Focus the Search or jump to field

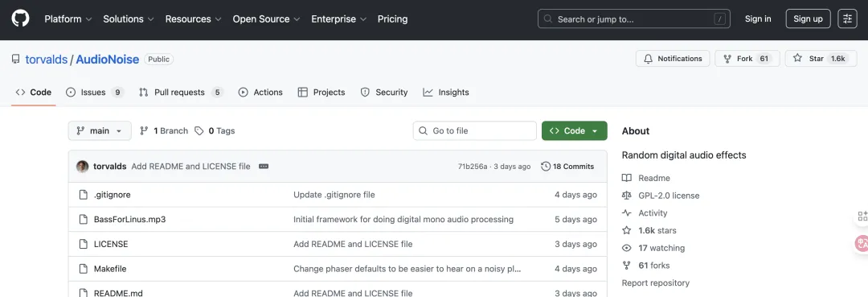click(x=634, y=19)
